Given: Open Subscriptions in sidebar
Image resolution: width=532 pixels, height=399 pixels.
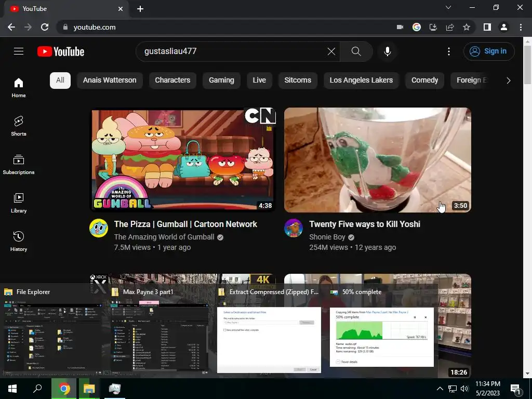Looking at the screenshot, I should [x=19, y=165].
